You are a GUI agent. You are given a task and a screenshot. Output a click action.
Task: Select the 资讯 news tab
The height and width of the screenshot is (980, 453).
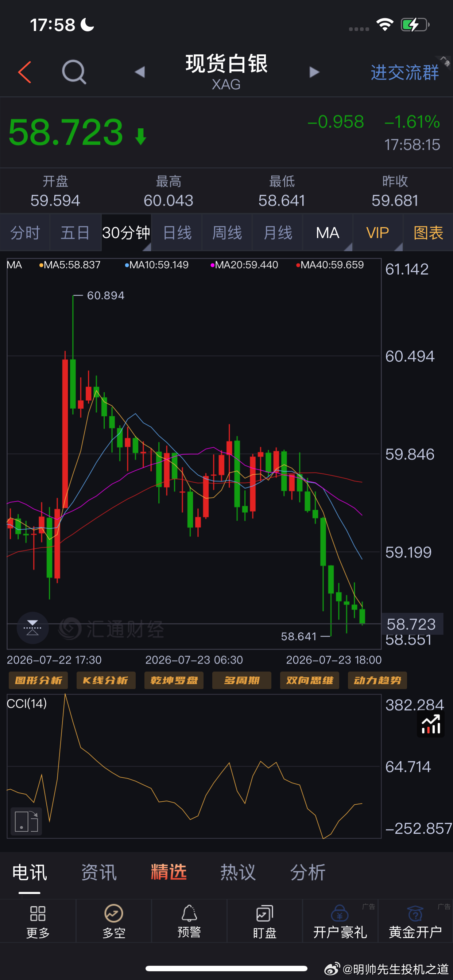pyautogui.click(x=99, y=872)
